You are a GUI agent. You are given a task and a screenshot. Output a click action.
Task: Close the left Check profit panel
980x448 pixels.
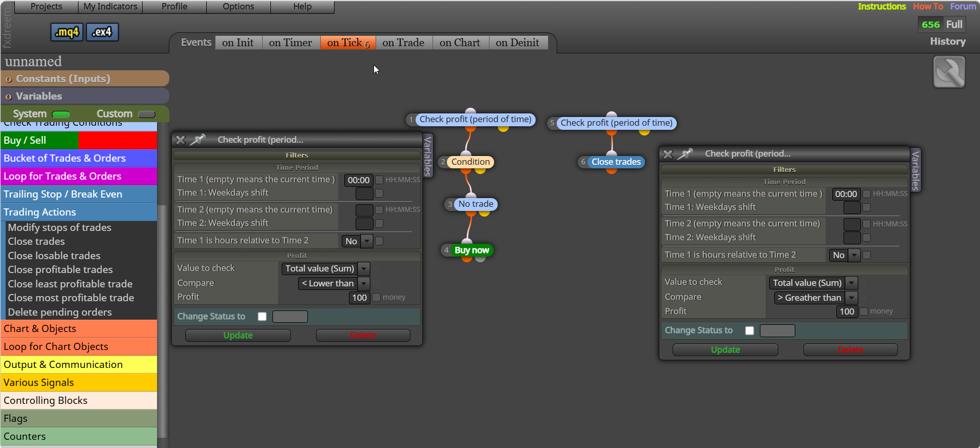pyautogui.click(x=181, y=140)
